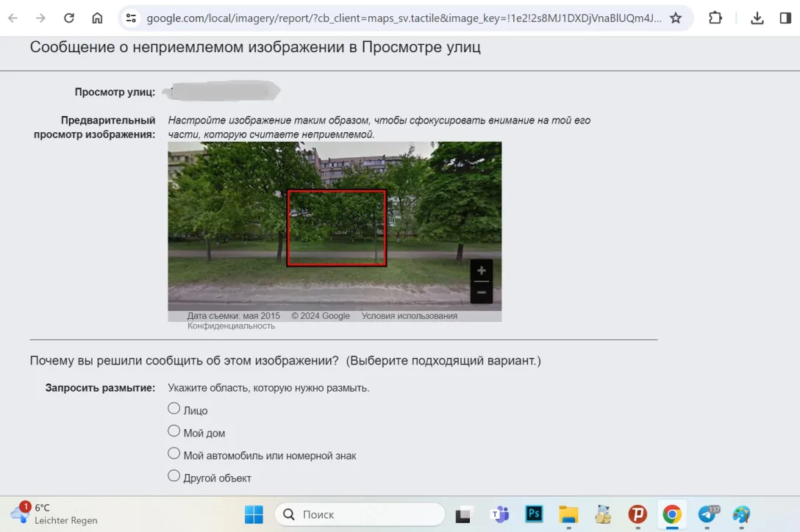Zoom in on the Street View preview
Screen dimensions: 800x532
coord(481,270)
